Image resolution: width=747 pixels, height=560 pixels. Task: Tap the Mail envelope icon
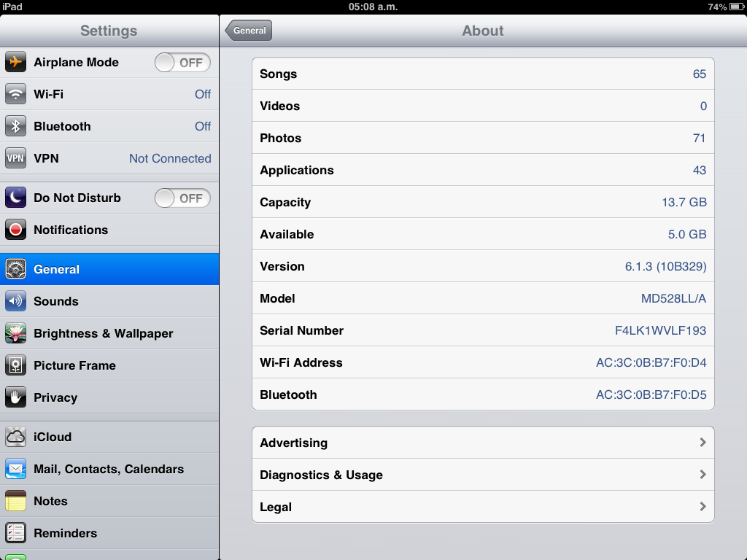click(16, 469)
